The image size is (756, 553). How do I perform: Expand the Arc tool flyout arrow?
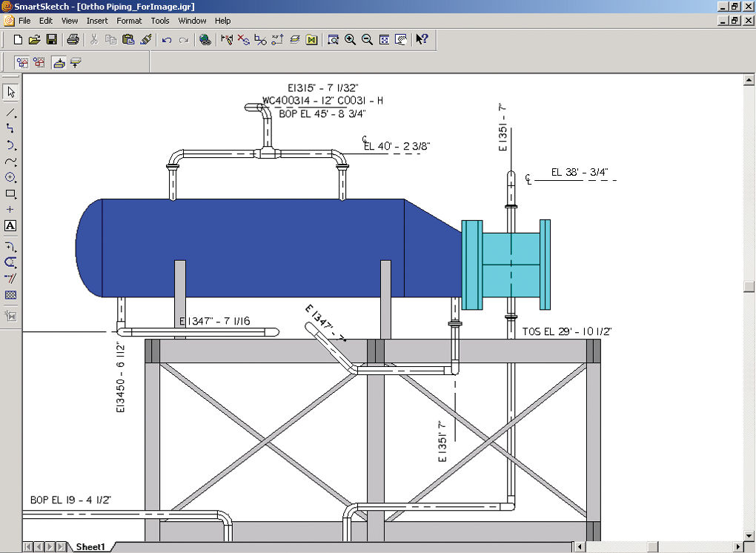click(x=16, y=149)
